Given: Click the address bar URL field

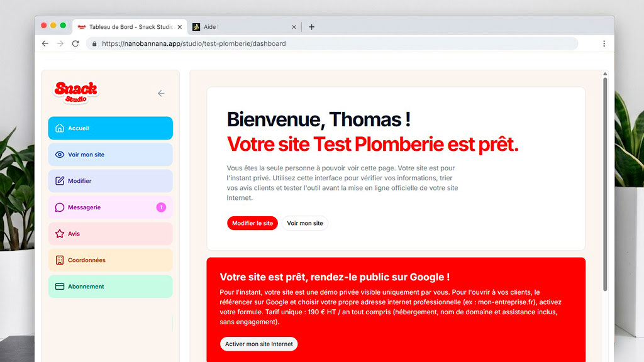Looking at the screenshot, I should [332, 43].
